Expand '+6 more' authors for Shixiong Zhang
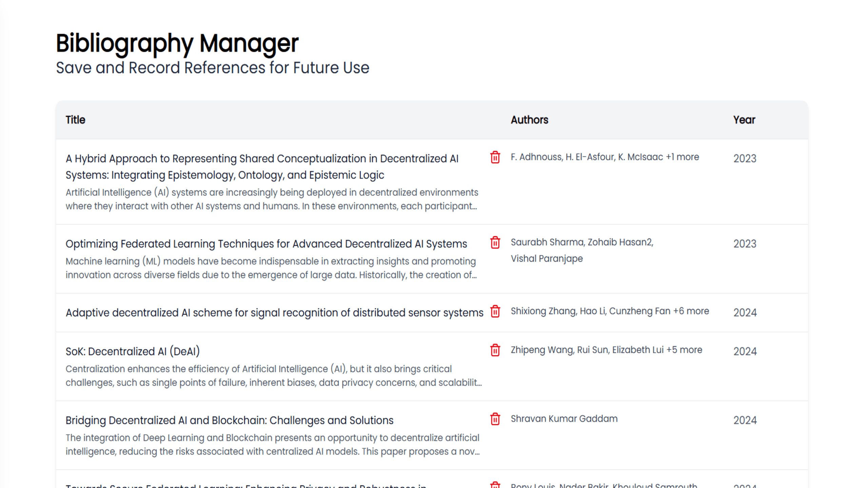The image size is (868, 488). pyautogui.click(x=691, y=311)
